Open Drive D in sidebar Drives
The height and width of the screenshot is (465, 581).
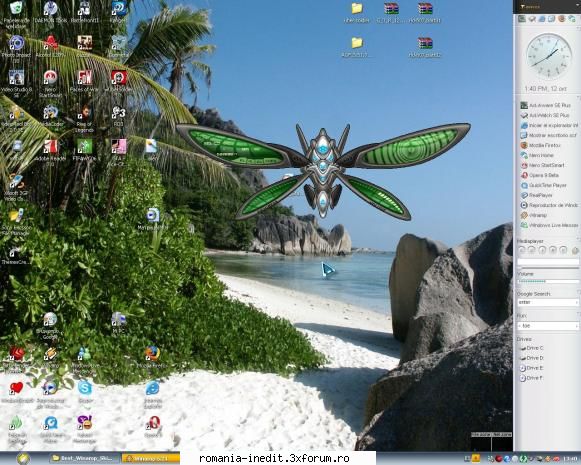point(531,358)
